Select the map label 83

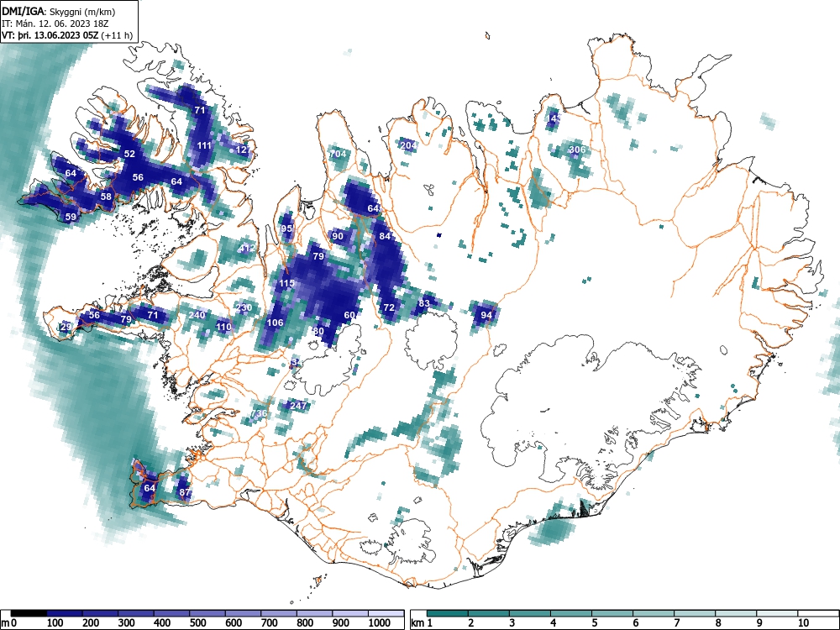pyautogui.click(x=424, y=303)
